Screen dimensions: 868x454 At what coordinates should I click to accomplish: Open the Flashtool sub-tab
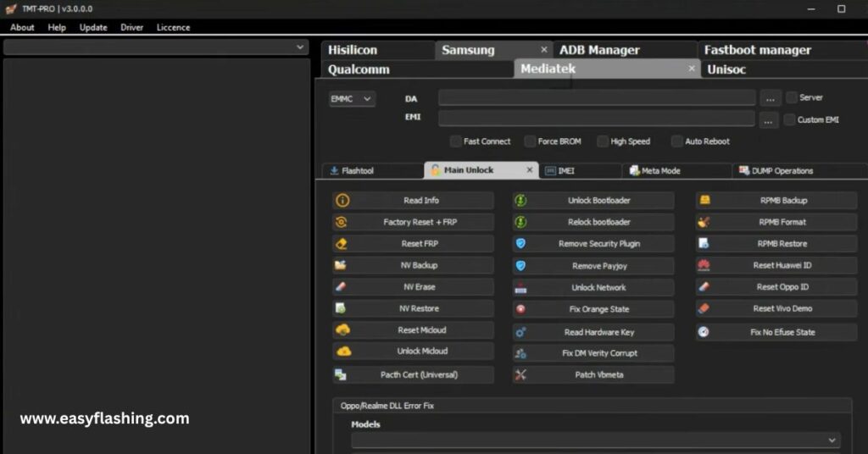pos(373,171)
